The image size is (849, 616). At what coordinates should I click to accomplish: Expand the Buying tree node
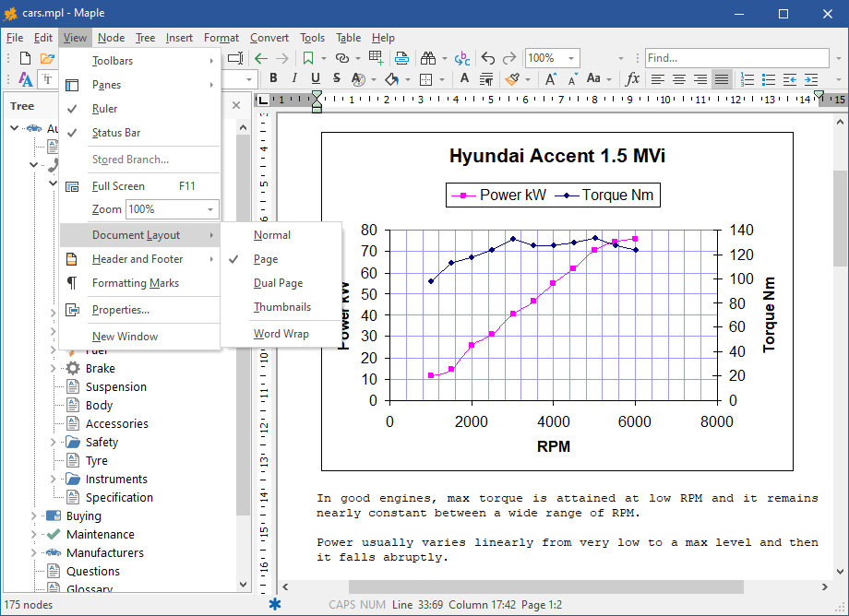click(33, 516)
